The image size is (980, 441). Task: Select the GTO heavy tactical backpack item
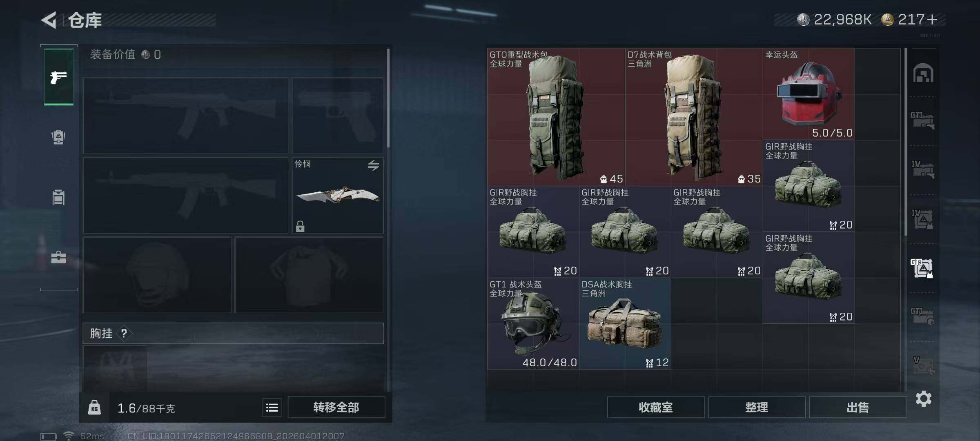pyautogui.click(x=556, y=117)
